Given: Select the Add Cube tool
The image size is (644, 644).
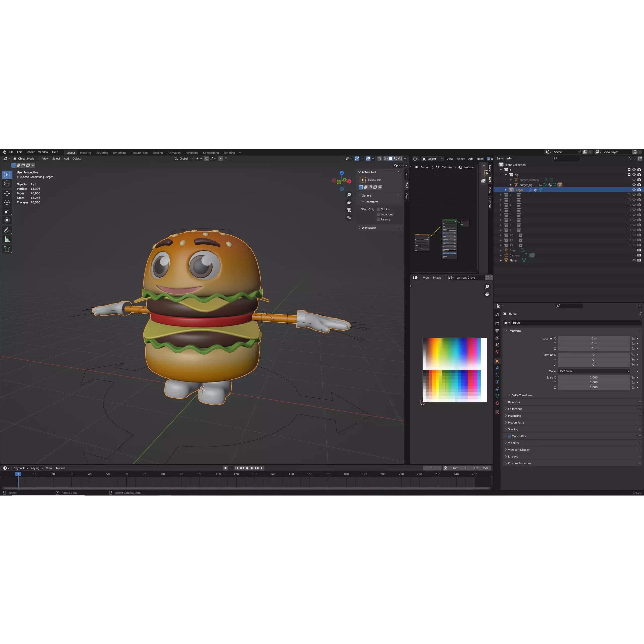Looking at the screenshot, I should (x=7, y=249).
